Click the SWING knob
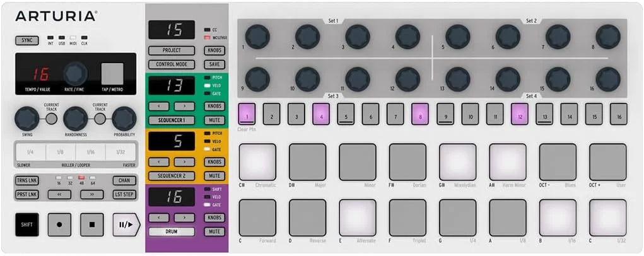The width and height of the screenshot is (644, 256). 26,119
